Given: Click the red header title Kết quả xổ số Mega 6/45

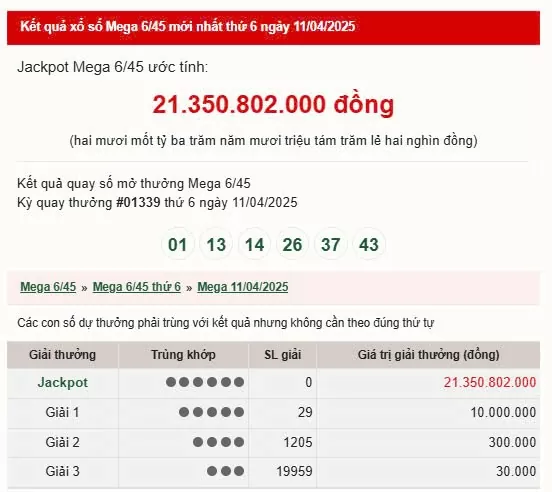Looking at the screenshot, I should [x=188, y=26].
